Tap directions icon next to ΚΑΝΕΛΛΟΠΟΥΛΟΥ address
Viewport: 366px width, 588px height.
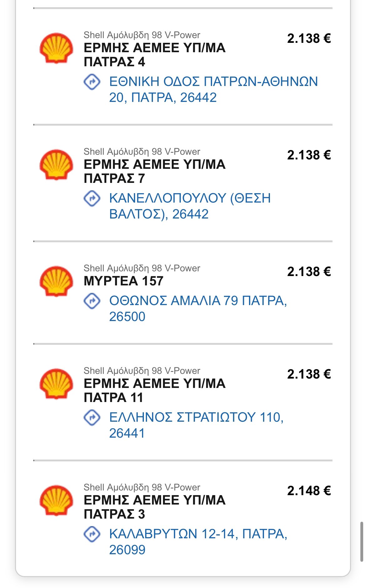(x=92, y=199)
